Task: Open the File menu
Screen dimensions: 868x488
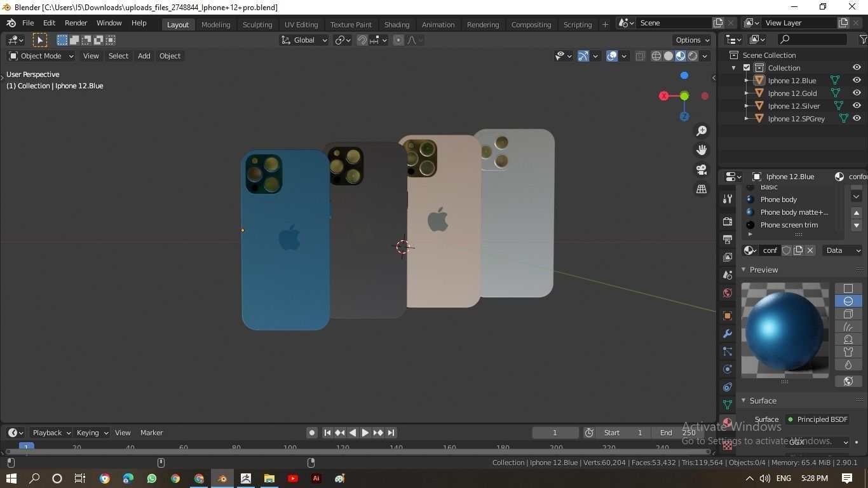Action: tap(28, 23)
